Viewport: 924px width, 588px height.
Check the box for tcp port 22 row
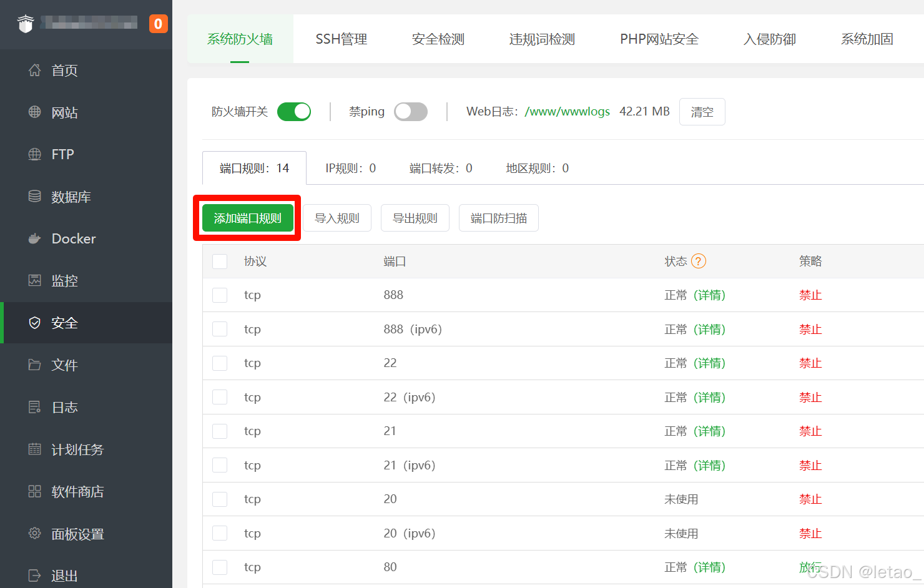point(220,363)
